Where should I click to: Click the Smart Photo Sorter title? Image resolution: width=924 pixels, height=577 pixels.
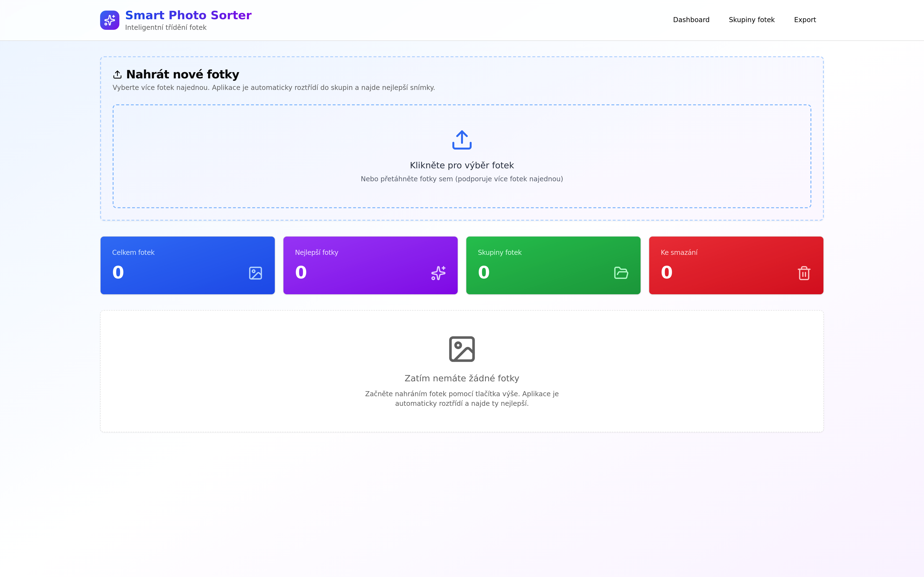(188, 15)
